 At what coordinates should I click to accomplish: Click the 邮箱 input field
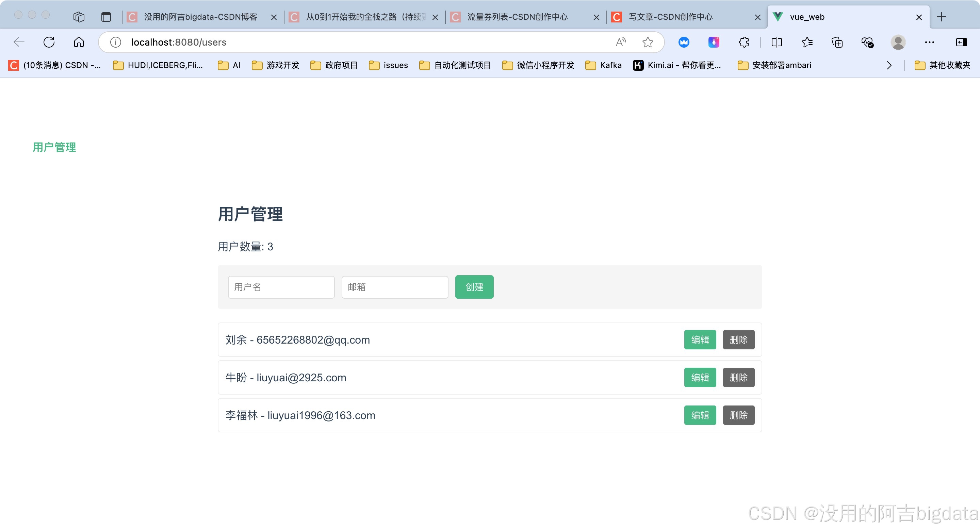coord(394,287)
